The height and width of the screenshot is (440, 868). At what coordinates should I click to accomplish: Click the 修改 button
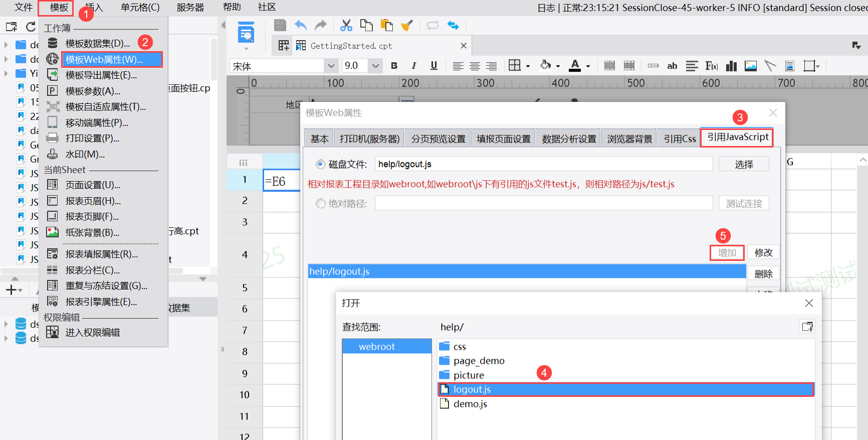pos(763,252)
